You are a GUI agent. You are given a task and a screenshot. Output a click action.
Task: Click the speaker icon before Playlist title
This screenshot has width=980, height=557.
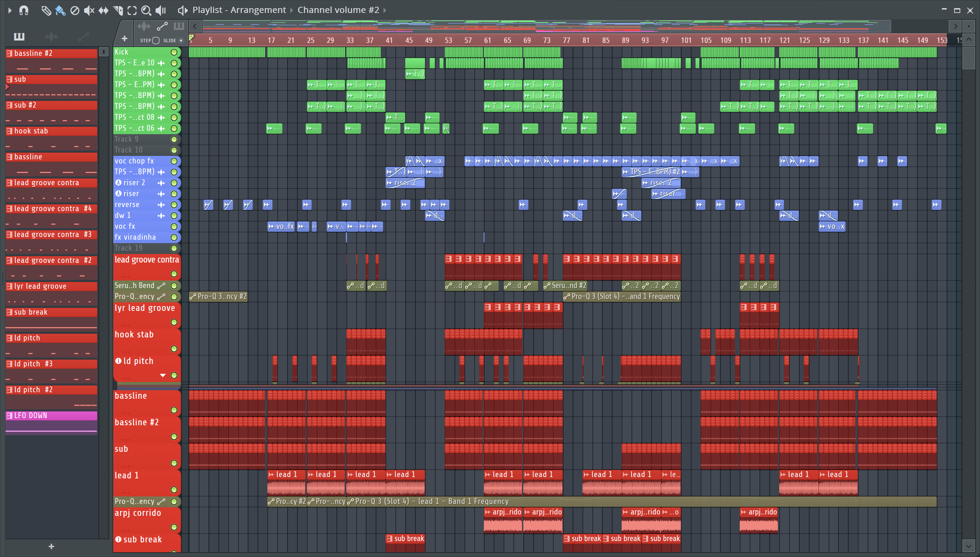tap(182, 10)
